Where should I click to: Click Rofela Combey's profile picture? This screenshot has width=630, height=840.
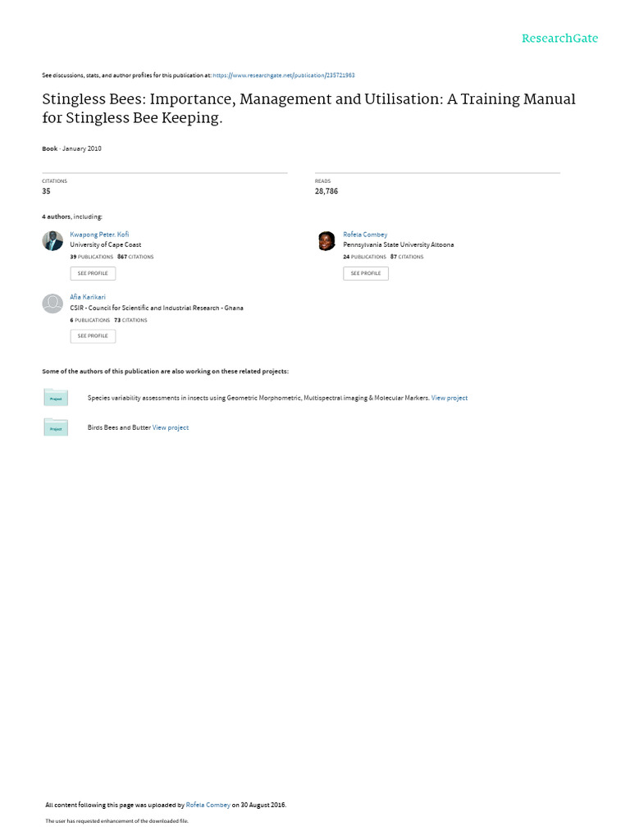tap(326, 241)
